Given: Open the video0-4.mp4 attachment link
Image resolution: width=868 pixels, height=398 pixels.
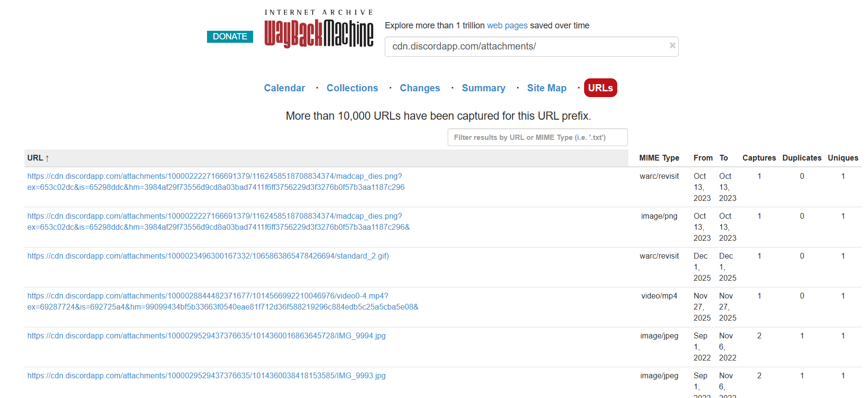Looking at the screenshot, I should 223,301.
